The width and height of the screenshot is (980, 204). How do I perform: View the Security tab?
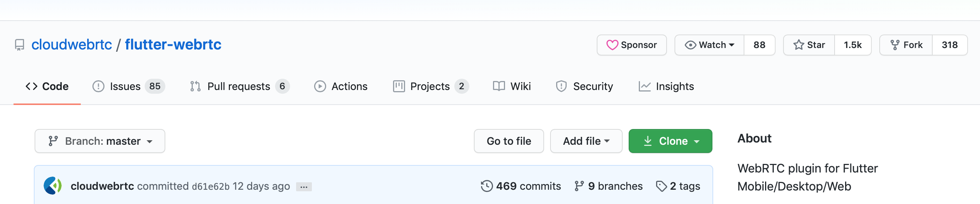tap(584, 86)
